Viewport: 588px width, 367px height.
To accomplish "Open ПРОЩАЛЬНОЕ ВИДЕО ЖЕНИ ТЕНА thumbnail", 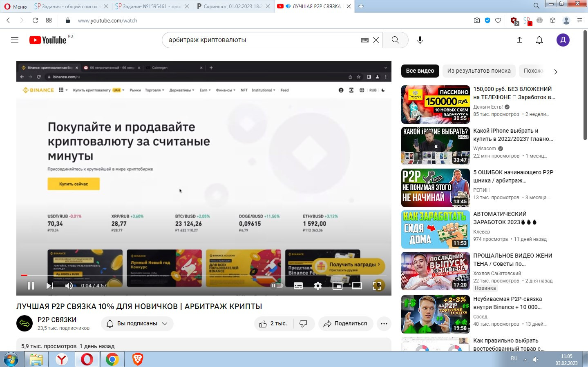I will pos(436,271).
